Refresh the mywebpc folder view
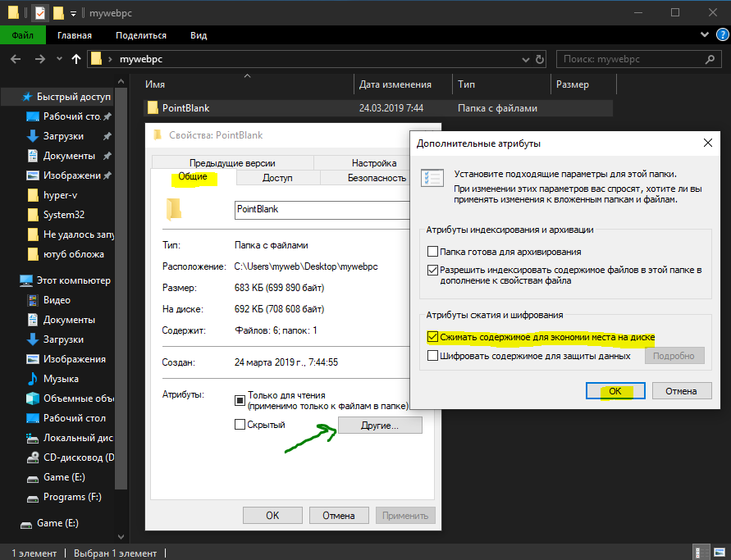Viewport: 731px width, 560px height. pyautogui.click(x=540, y=59)
